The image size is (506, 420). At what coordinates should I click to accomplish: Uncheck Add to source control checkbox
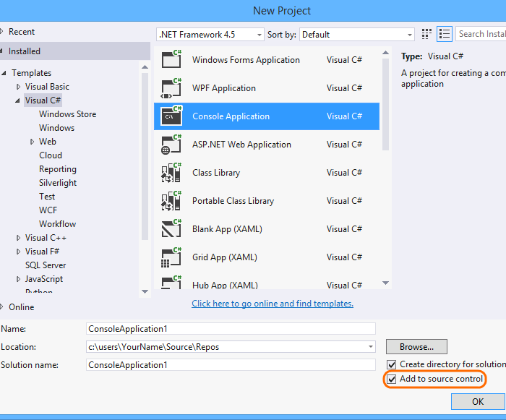tap(392, 379)
